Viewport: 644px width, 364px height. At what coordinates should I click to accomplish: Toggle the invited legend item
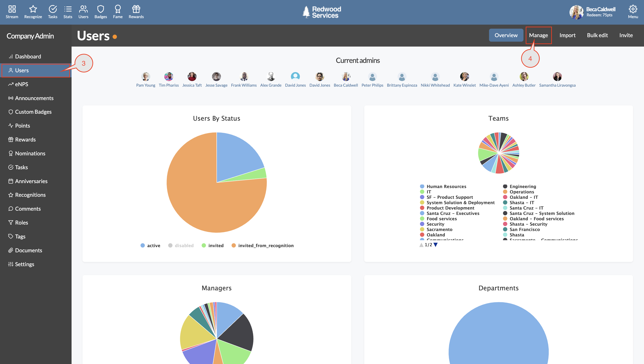click(x=212, y=245)
